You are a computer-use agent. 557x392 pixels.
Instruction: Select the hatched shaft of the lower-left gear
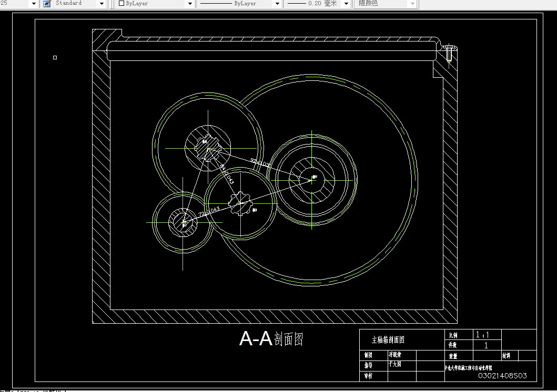[x=183, y=223]
